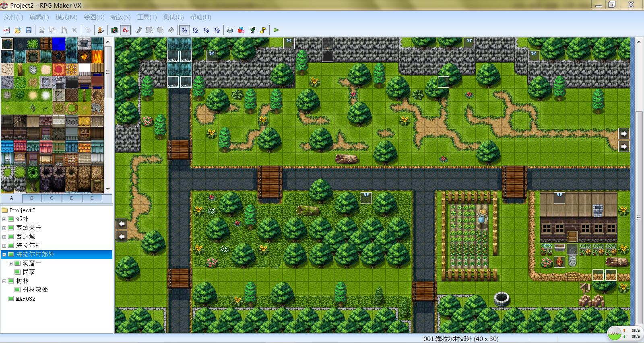
Task: Select the Ellipse drawing tool
Action: (x=160, y=30)
